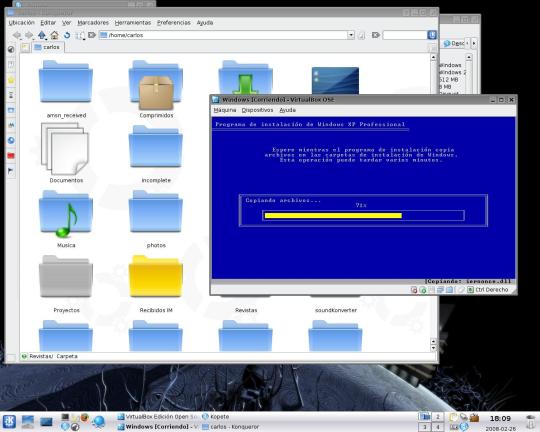Switch to the Windows [Corriendo] taskbar entry
The width and height of the screenshot is (540, 432).
coord(158,427)
